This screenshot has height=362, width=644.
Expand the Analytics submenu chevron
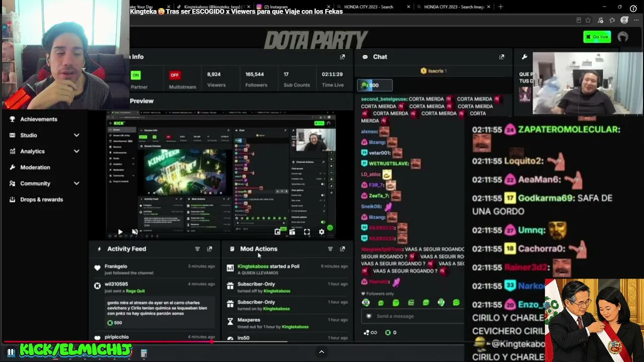[x=76, y=151]
